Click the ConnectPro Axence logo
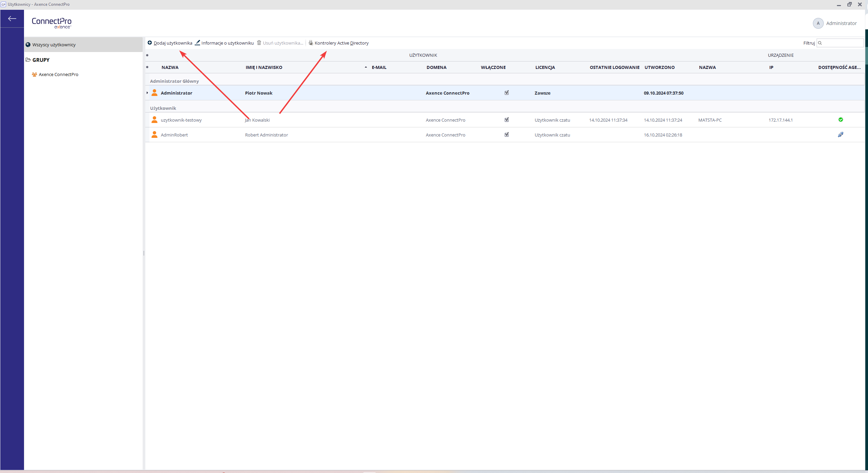The height and width of the screenshot is (473, 868). click(x=51, y=23)
